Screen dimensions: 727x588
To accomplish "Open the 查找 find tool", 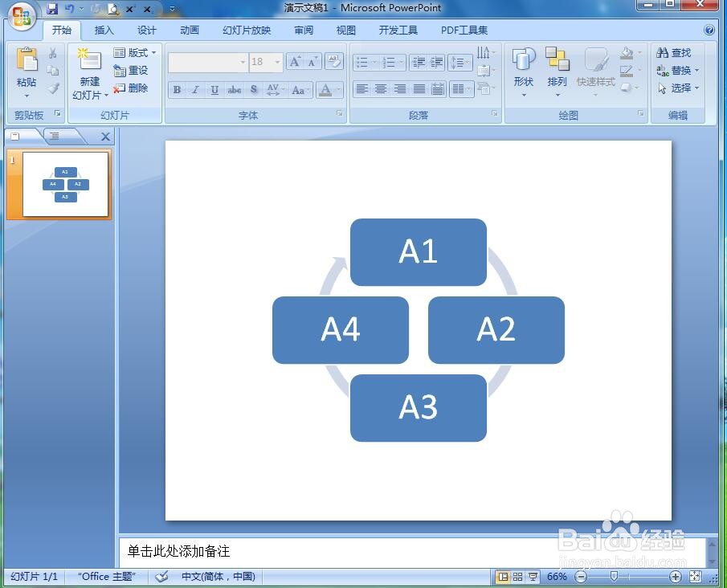I will coord(674,53).
